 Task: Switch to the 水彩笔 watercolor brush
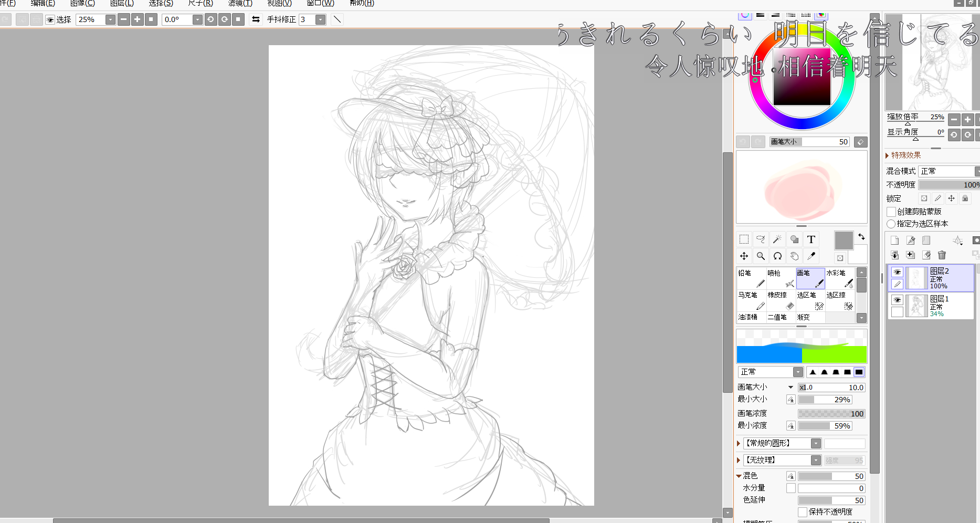(x=840, y=278)
